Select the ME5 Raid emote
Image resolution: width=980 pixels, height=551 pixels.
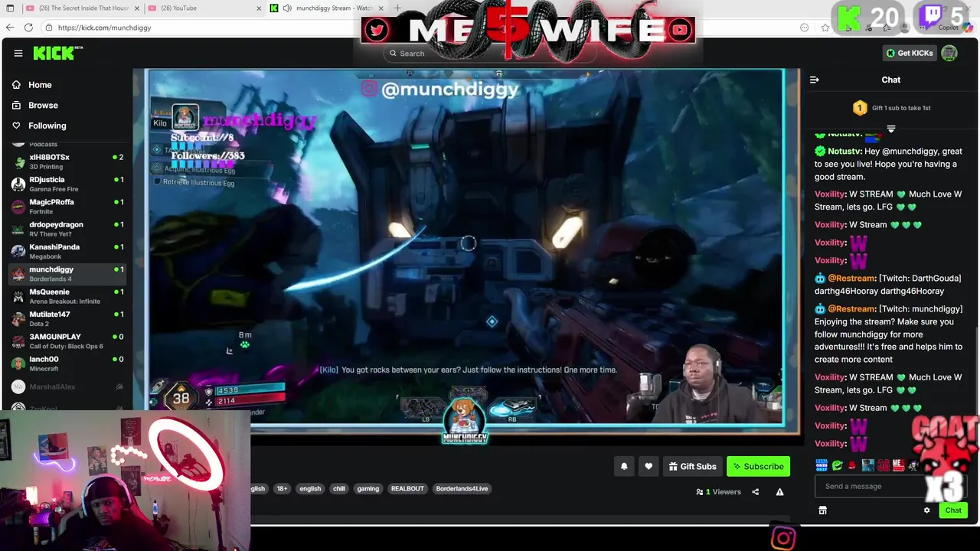click(899, 465)
